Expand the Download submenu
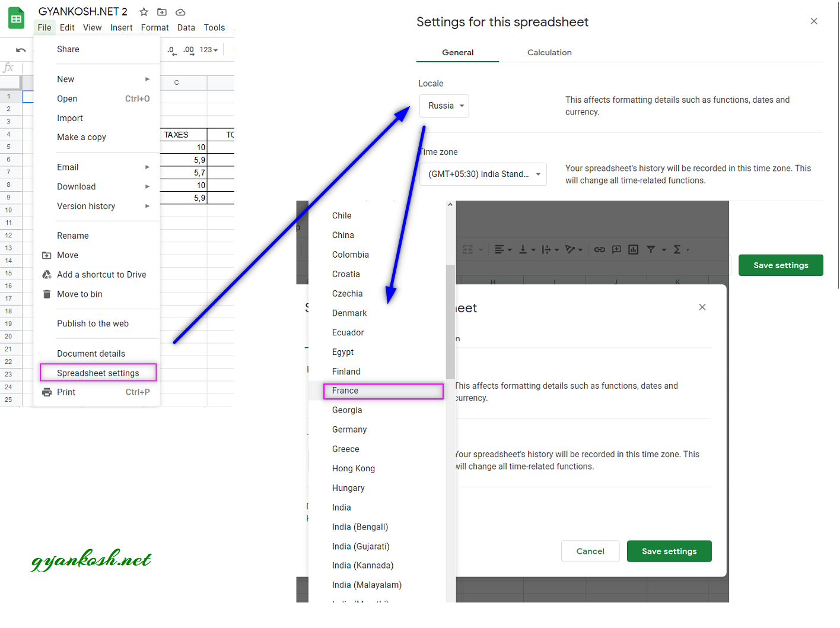Image resolution: width=840 pixels, height=628 pixels. [x=97, y=186]
